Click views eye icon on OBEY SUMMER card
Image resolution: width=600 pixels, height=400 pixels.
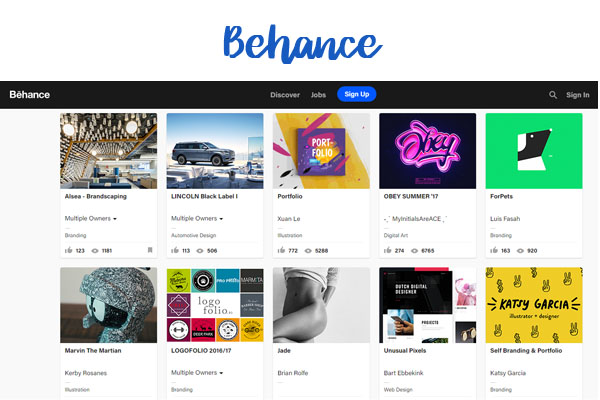pos(414,251)
